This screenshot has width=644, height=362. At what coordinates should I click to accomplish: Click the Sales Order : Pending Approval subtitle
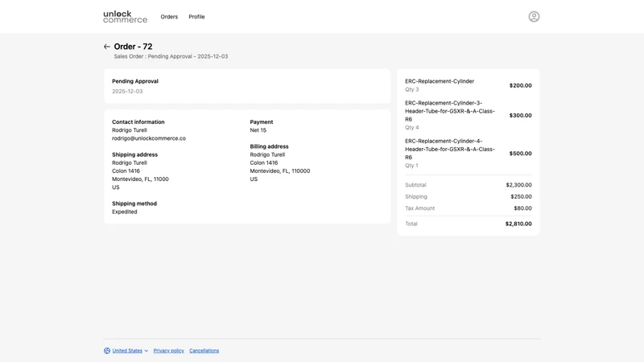171,56
